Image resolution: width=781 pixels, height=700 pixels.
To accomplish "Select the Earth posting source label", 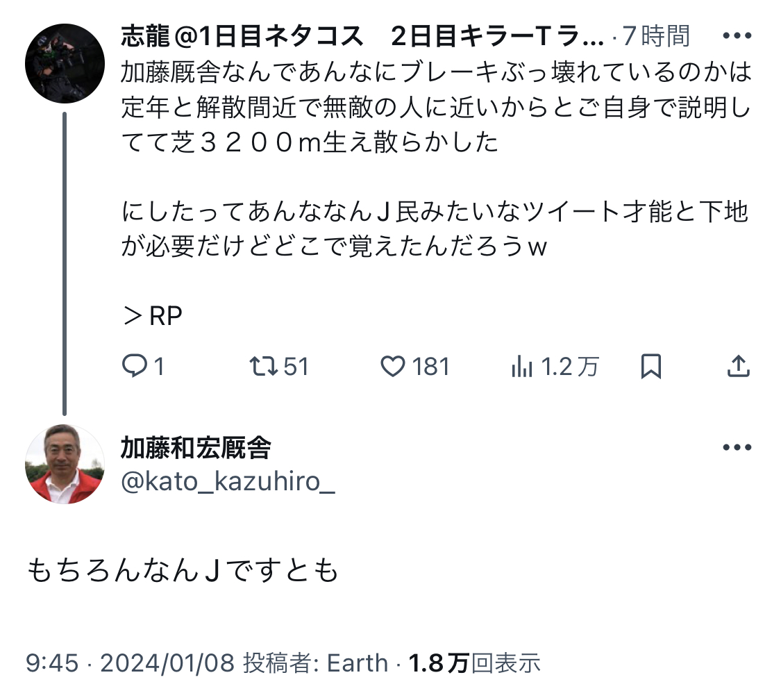I will pos(357,663).
